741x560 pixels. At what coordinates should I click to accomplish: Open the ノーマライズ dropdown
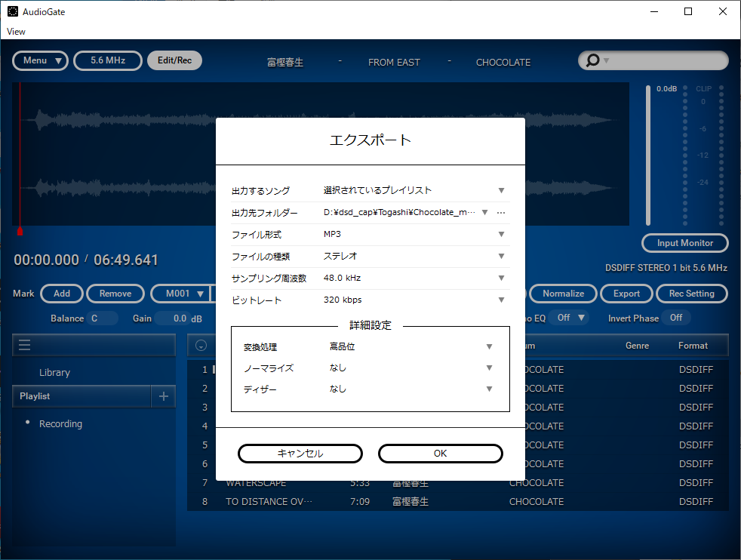pos(489,368)
